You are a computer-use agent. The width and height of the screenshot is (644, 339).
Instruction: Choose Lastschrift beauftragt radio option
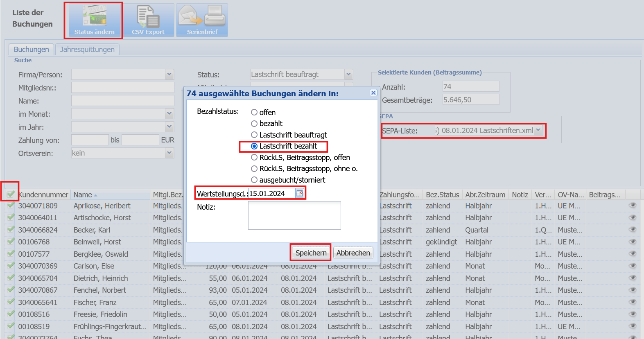click(254, 135)
